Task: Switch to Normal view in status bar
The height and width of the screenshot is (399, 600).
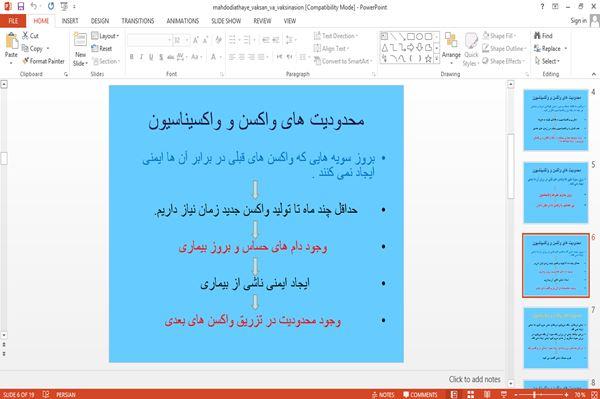Action: click(454, 394)
